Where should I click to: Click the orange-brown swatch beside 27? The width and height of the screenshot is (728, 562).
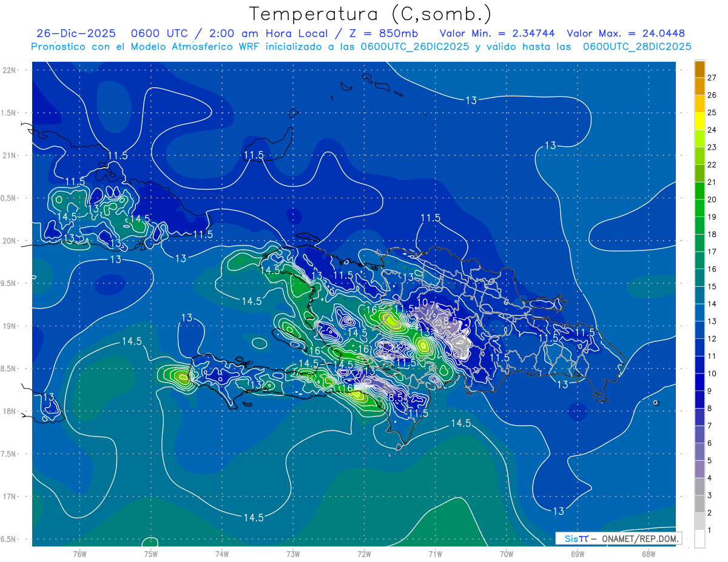pyautogui.click(x=699, y=69)
